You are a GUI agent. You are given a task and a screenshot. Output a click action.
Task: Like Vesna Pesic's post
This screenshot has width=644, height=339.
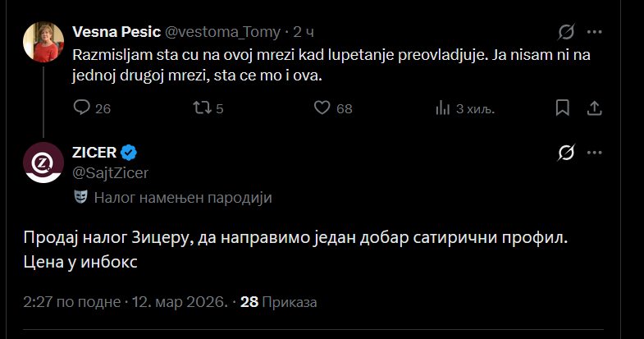coord(322,108)
